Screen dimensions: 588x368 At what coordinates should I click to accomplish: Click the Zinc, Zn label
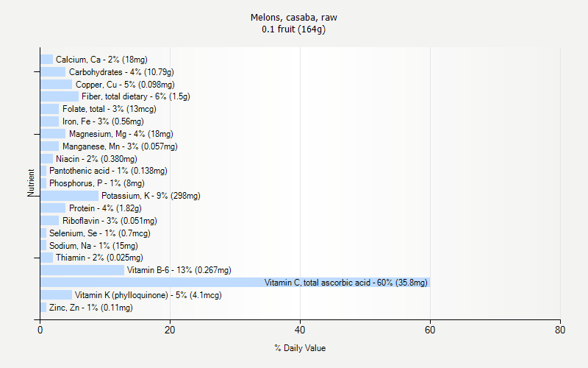click(91, 308)
